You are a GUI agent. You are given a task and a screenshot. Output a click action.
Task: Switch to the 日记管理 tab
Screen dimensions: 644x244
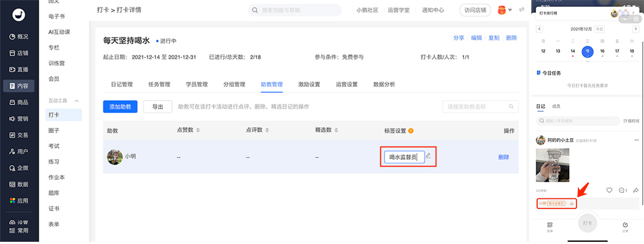click(122, 84)
